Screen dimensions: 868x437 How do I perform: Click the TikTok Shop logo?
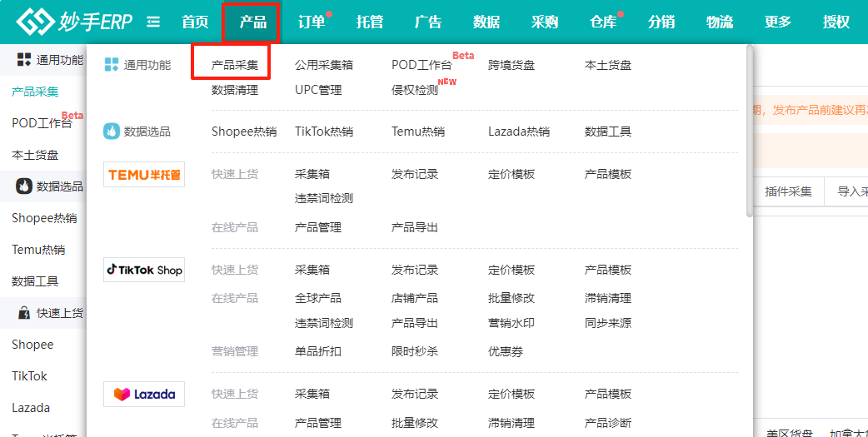144,270
